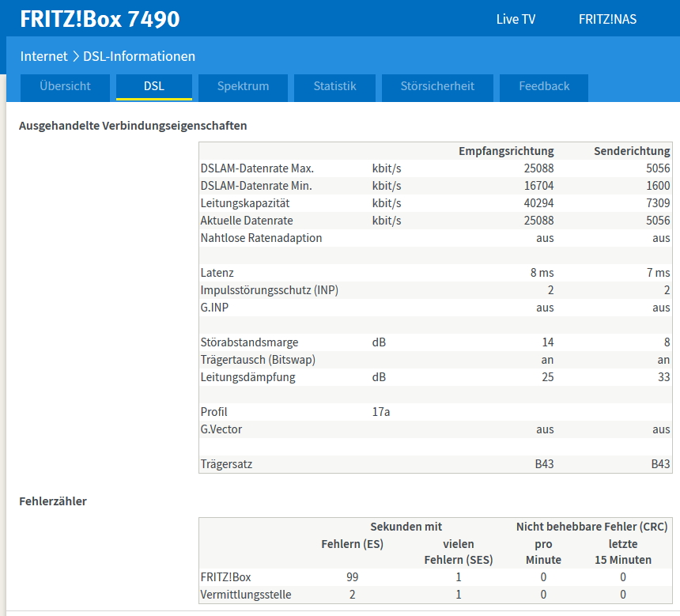This screenshot has width=680, height=616.
Task: Click the 14 dB receive margin value
Action: tap(548, 342)
